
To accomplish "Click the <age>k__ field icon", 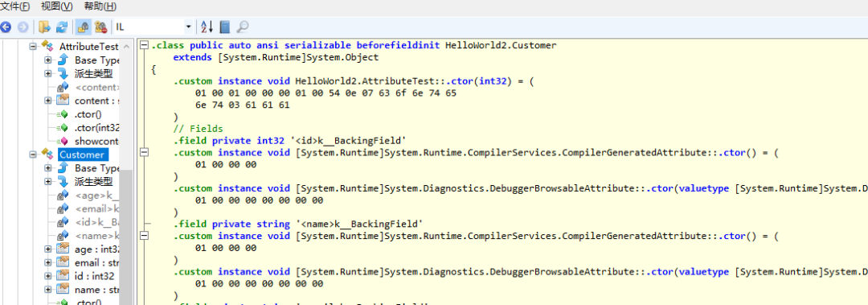I will point(63,196).
